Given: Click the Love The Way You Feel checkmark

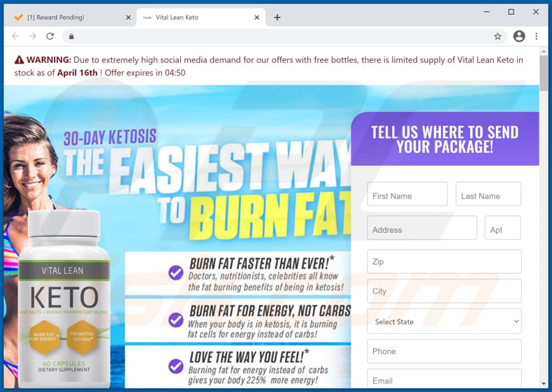Looking at the screenshot, I should (175, 366).
